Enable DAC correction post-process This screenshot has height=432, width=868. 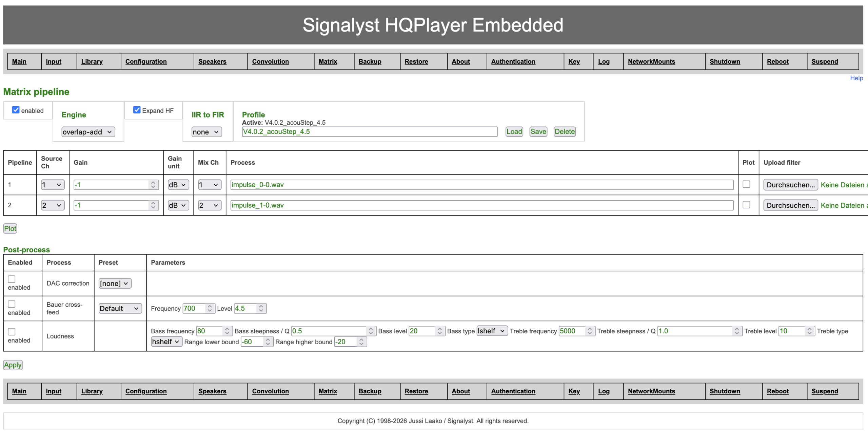pyautogui.click(x=12, y=279)
